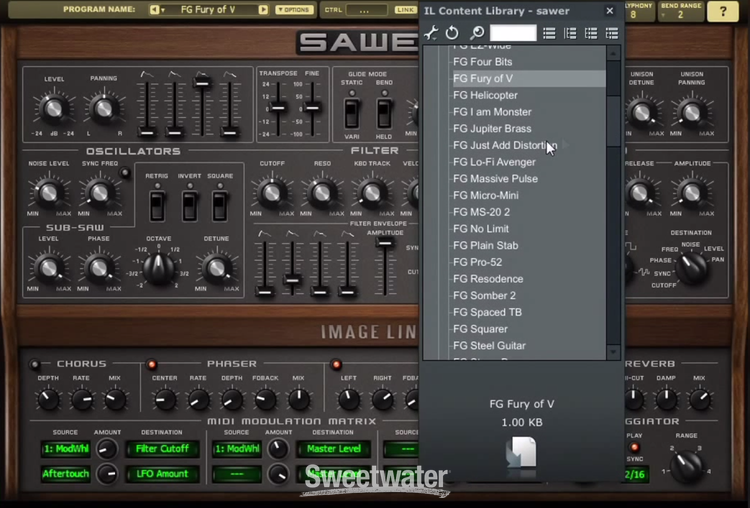Open the Bend Range value dropdown
The image size is (750, 508).
click(x=680, y=15)
